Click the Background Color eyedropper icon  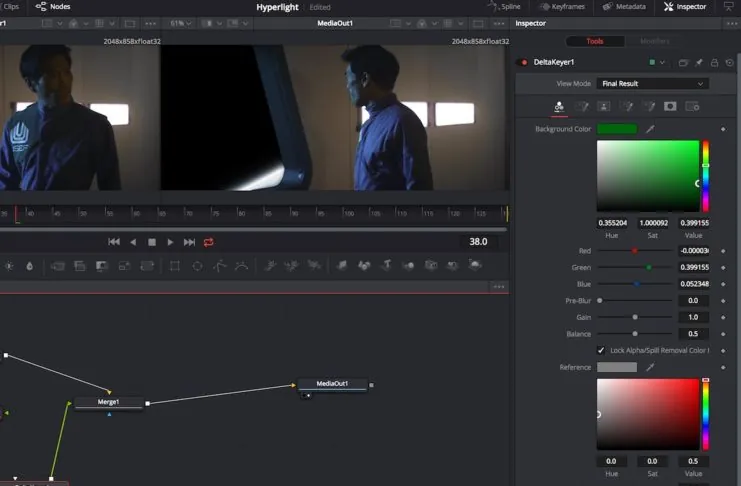tap(649, 129)
